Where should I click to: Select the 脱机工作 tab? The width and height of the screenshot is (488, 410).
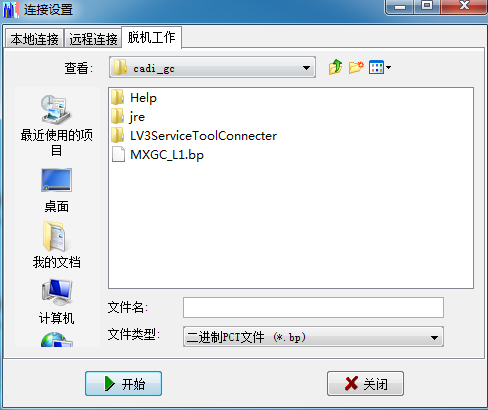(151, 37)
